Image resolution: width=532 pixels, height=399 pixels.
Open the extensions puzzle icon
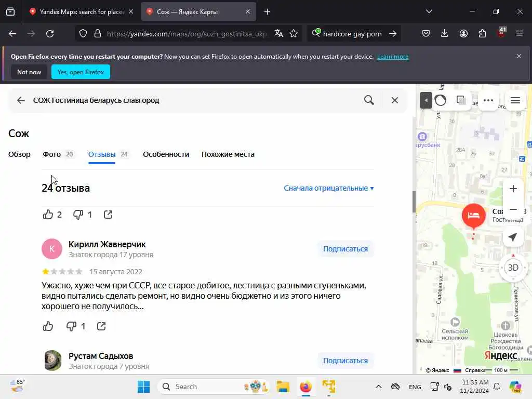[x=482, y=34]
